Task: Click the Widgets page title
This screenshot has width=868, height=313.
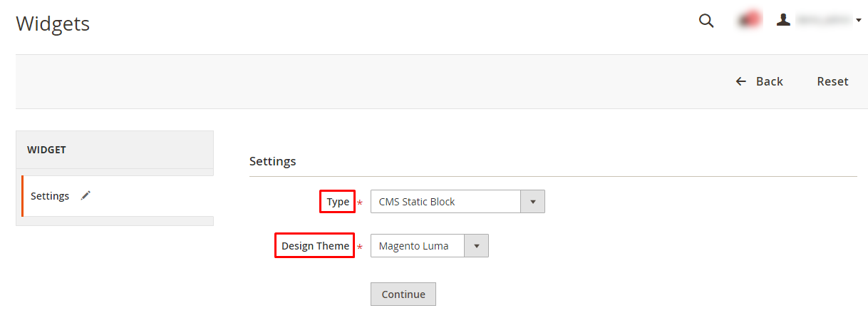Action: coord(53,24)
